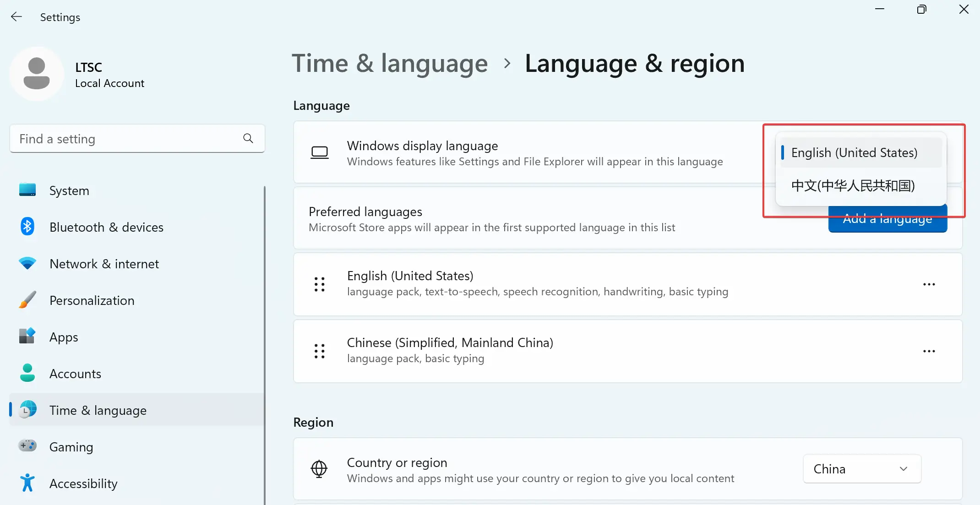Open the Language & region breadcrumb item
The height and width of the screenshot is (505, 980).
[634, 63]
